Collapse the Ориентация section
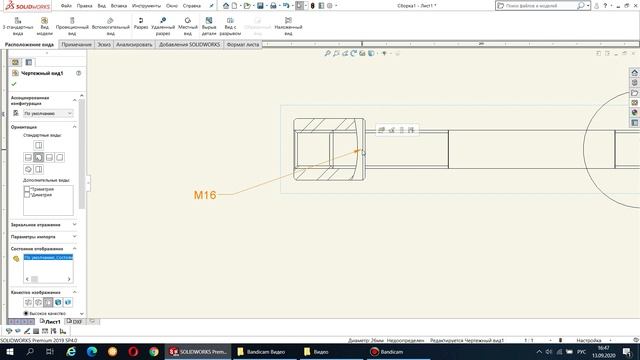The width and height of the screenshot is (640, 360). [74, 127]
